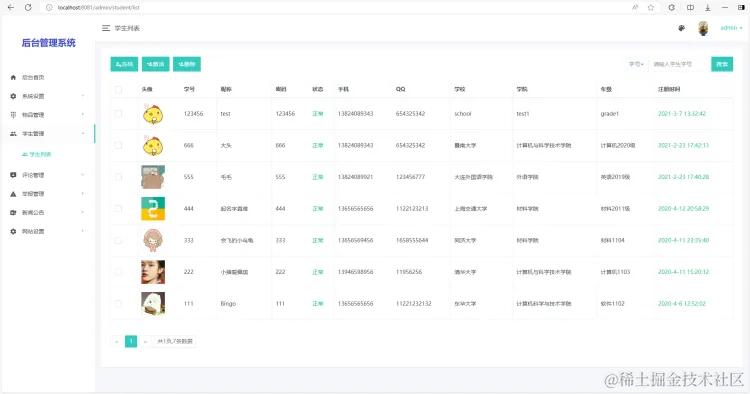
Task: Tick the checkbox for student 222
Action: [x=118, y=272]
